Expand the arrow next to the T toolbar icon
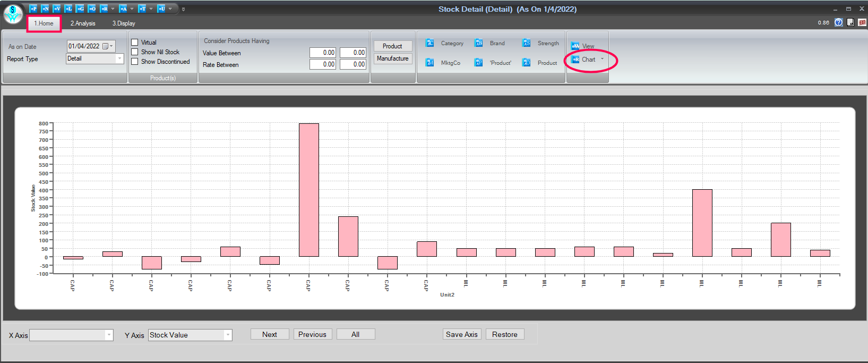This screenshot has height=363, width=868. [151, 9]
